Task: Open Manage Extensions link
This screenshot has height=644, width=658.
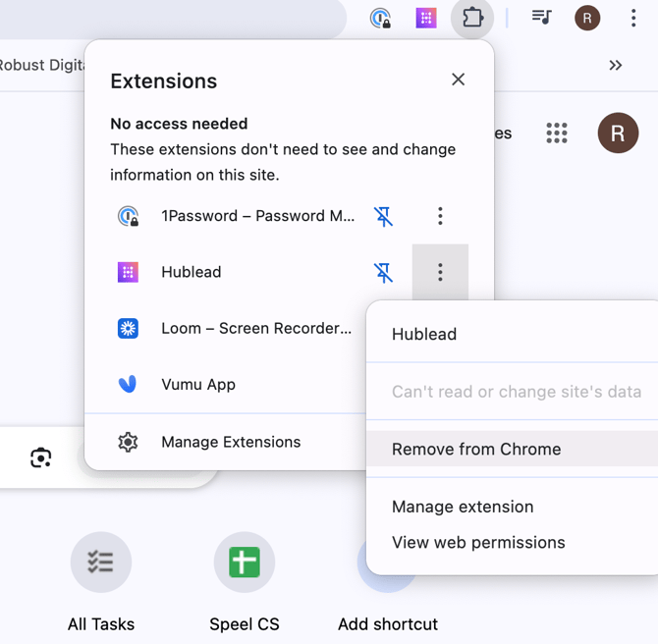Action: [x=231, y=442]
